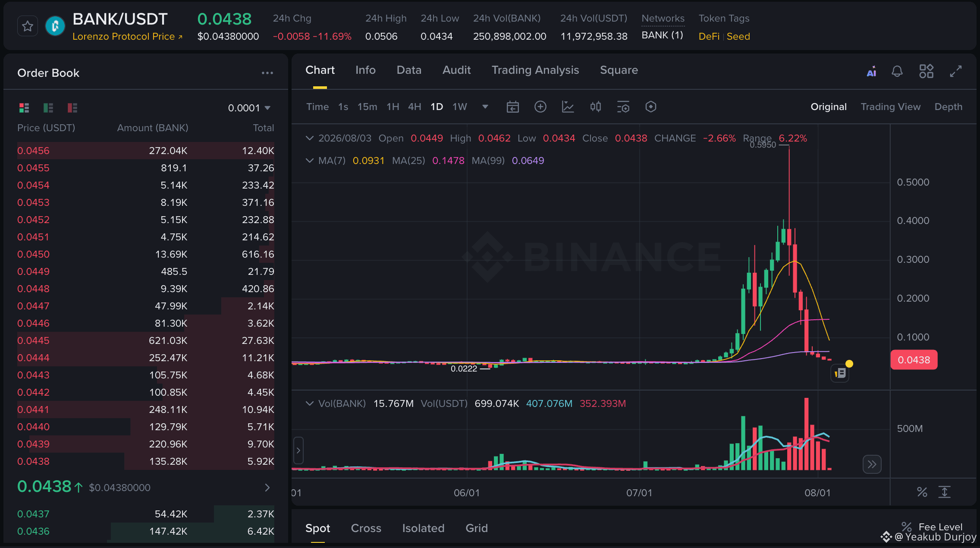Select bid price 0.0436 row
The height and width of the screenshot is (548, 980).
tap(146, 531)
